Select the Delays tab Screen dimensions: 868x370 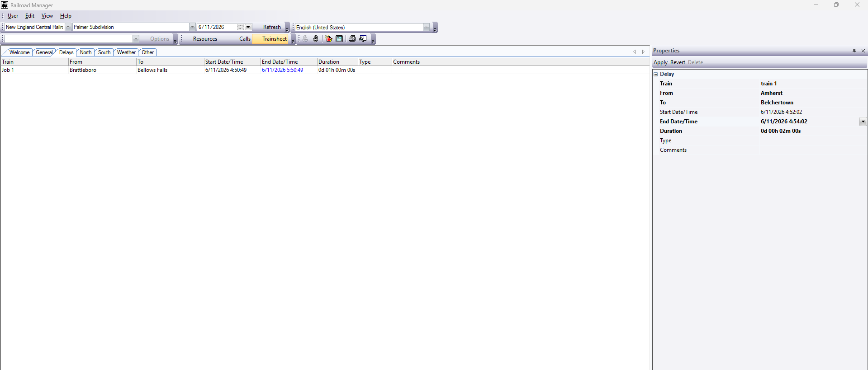(x=66, y=52)
